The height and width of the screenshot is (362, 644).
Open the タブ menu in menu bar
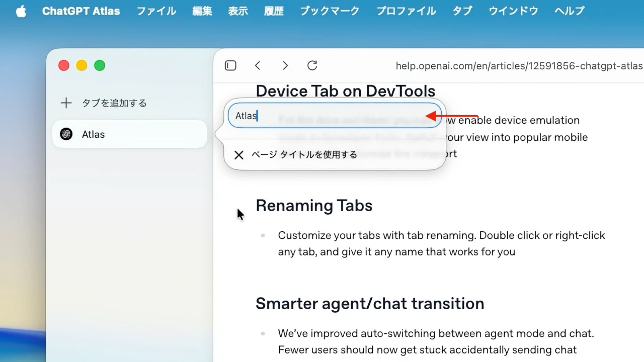coord(462,11)
